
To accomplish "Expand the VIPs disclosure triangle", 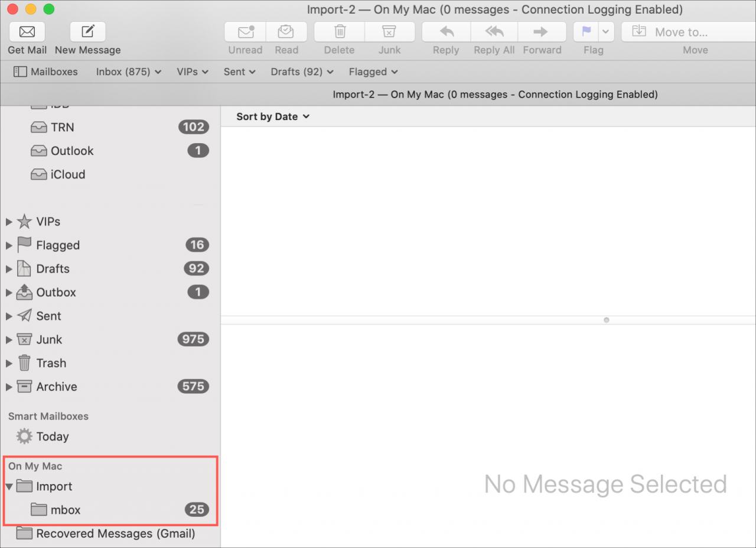I will [8, 222].
